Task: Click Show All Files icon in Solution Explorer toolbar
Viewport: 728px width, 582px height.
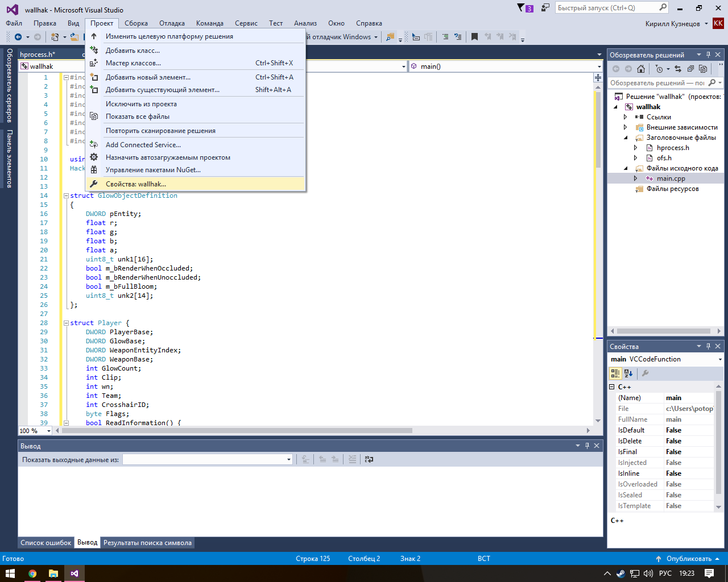Action: 703,69
